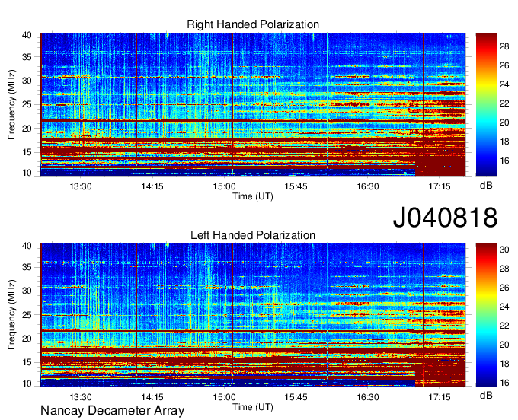
Task: Click the 17:15 tick label under the top plot
Action: pyautogui.click(x=440, y=186)
